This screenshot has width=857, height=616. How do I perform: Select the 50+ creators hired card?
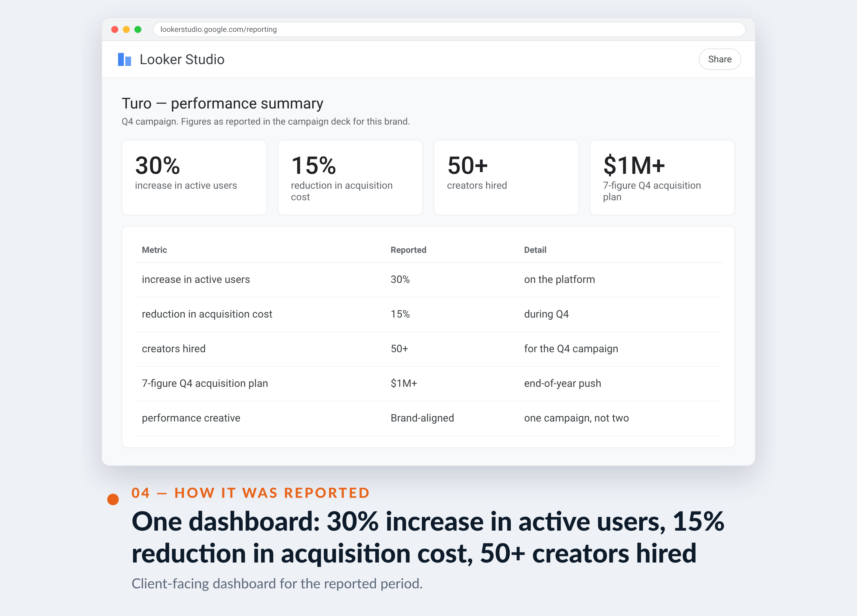[506, 177]
